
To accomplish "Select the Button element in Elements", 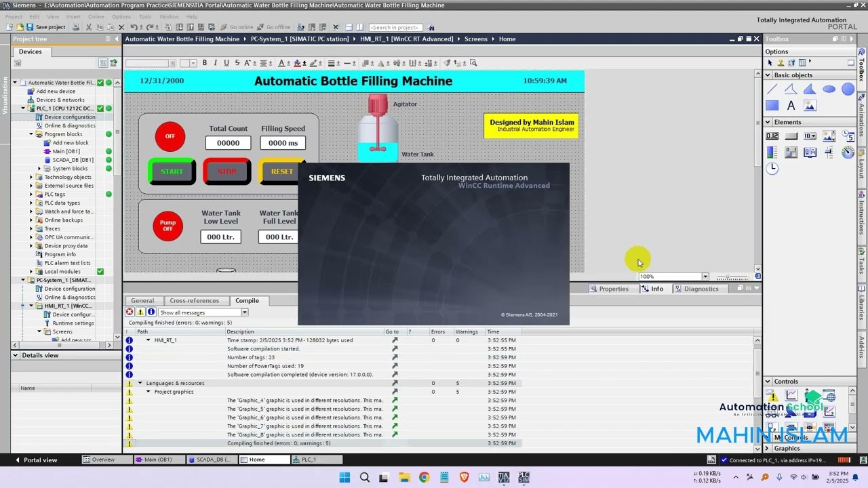I will [x=791, y=136].
